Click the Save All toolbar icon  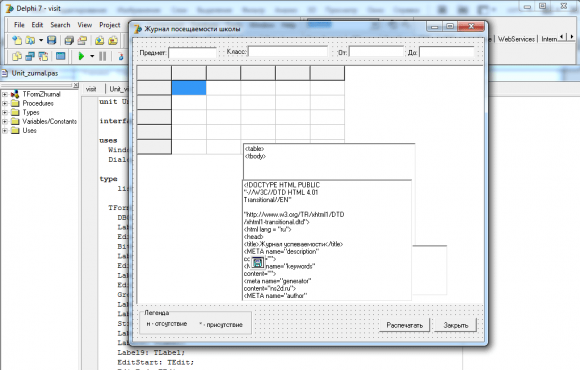(x=69, y=40)
